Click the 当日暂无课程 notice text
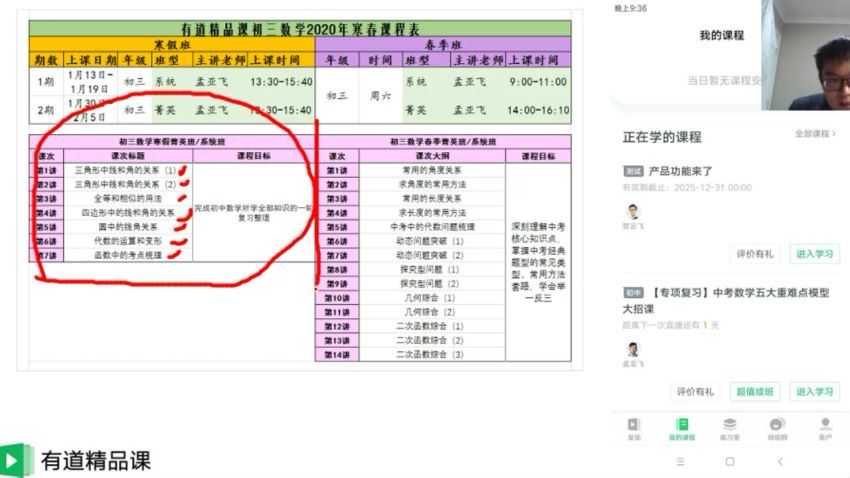The image size is (850, 478). 724,81
